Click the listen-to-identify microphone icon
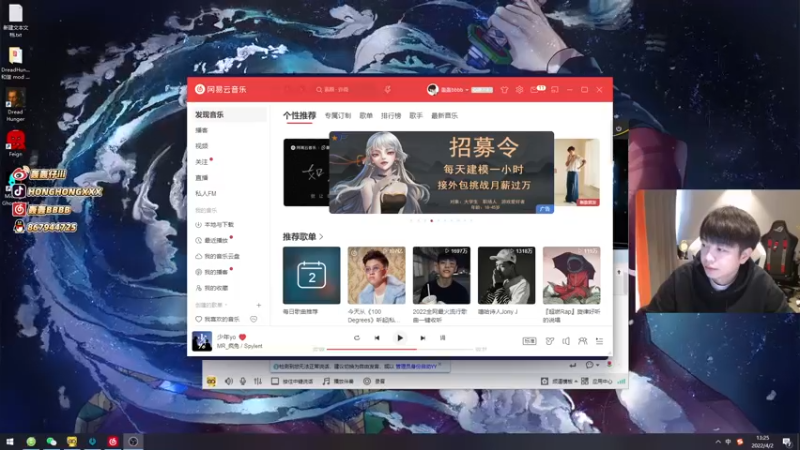Viewport: 800px width, 450px height. coord(388,90)
